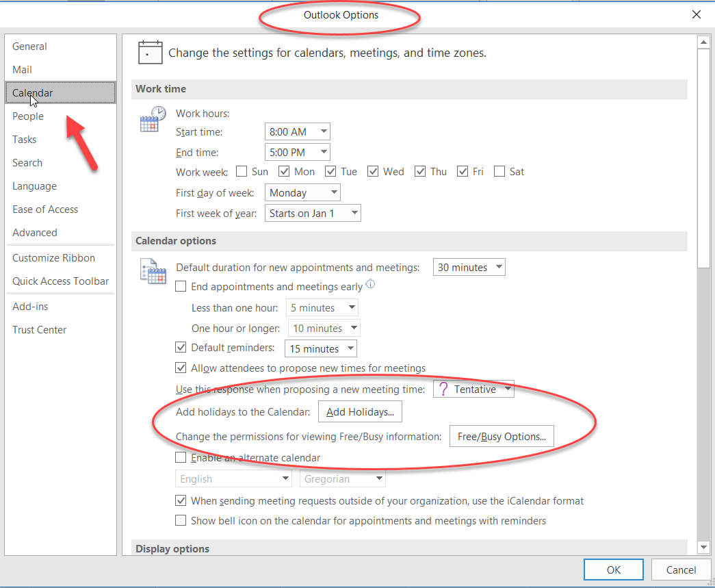Close the Outlook Options dialog with X
Screen dimensions: 715x588
(697, 14)
